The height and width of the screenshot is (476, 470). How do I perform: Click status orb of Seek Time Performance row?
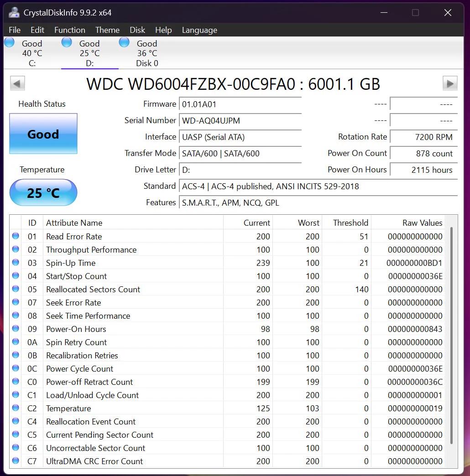[x=16, y=315]
